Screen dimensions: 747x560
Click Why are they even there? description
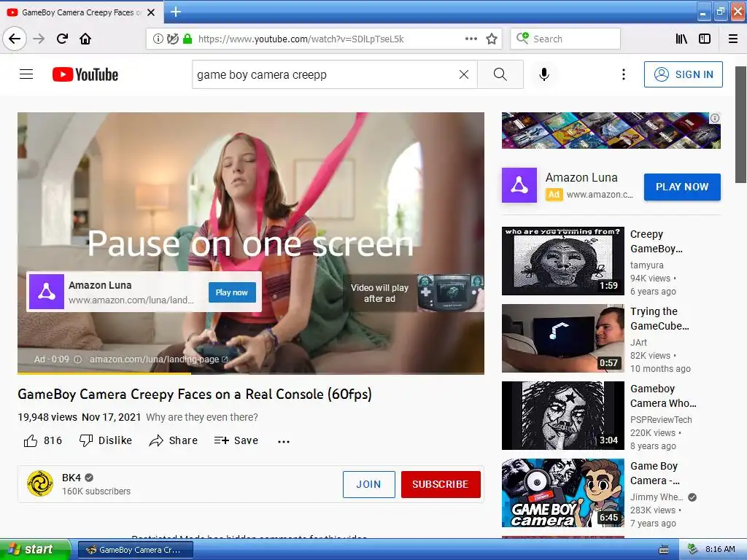click(x=202, y=417)
